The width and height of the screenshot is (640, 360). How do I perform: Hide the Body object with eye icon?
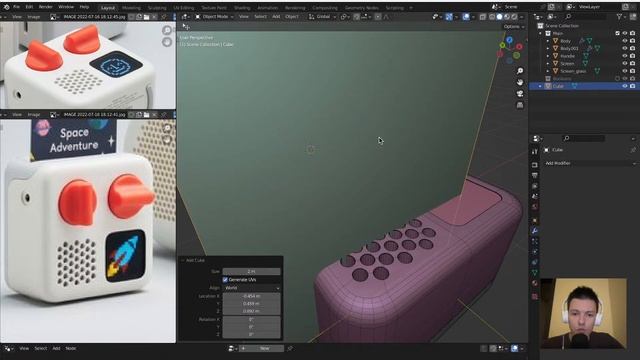(x=624, y=41)
